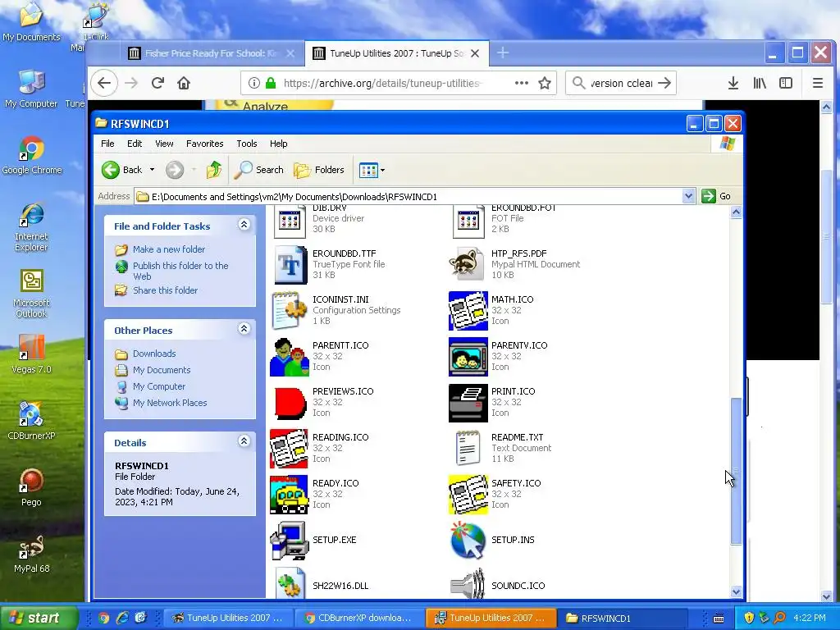Select the READY.ICO school bus icon
The width and height of the screenshot is (840, 630).
290,495
